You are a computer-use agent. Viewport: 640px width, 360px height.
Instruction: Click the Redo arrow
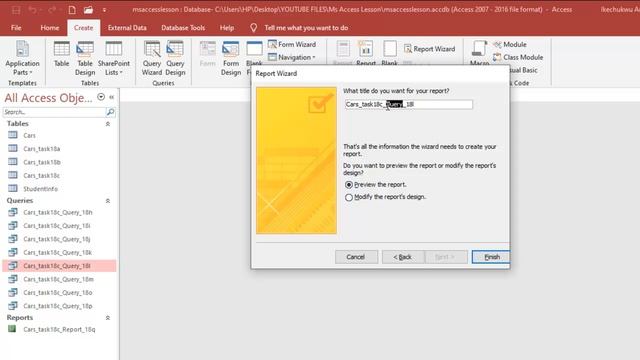point(52,9)
